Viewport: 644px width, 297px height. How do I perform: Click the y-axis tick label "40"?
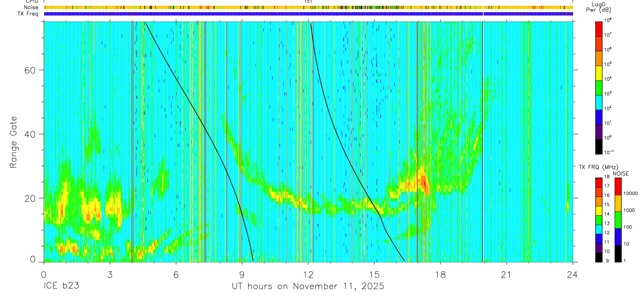(x=29, y=134)
